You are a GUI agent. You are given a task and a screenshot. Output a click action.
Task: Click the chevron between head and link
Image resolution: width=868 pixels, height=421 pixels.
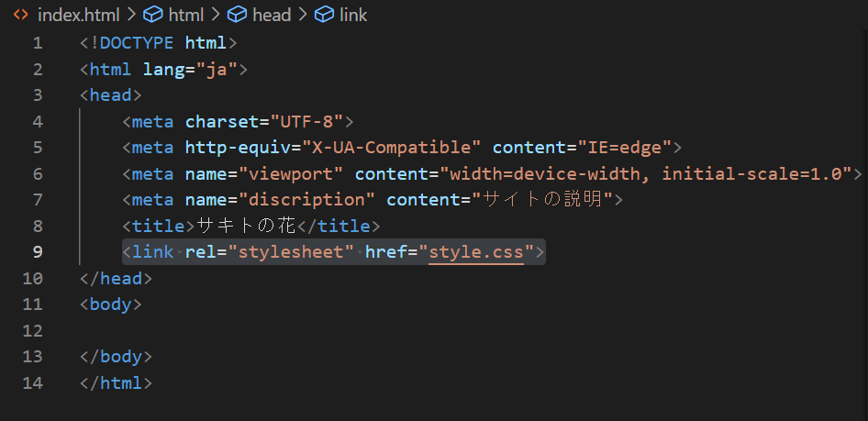pos(301,16)
